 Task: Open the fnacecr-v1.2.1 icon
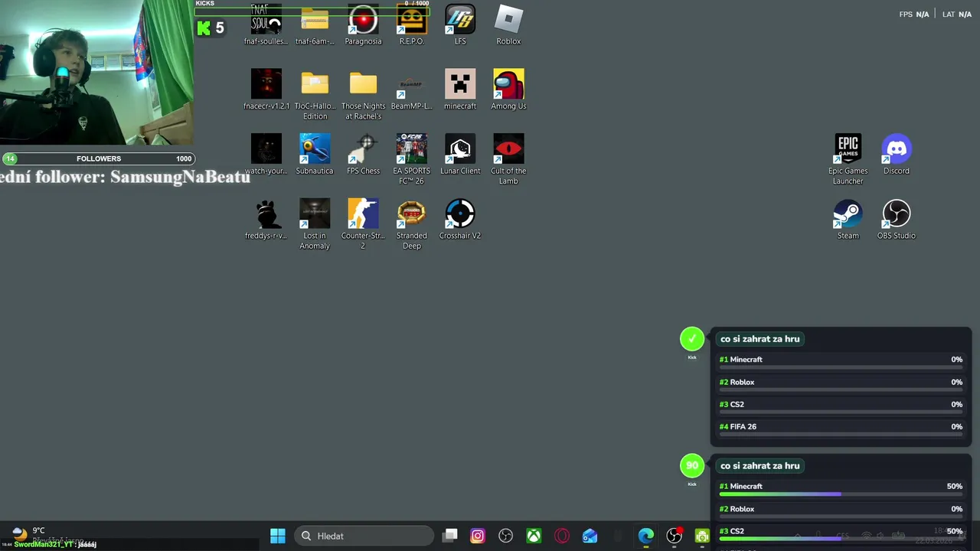click(x=266, y=90)
